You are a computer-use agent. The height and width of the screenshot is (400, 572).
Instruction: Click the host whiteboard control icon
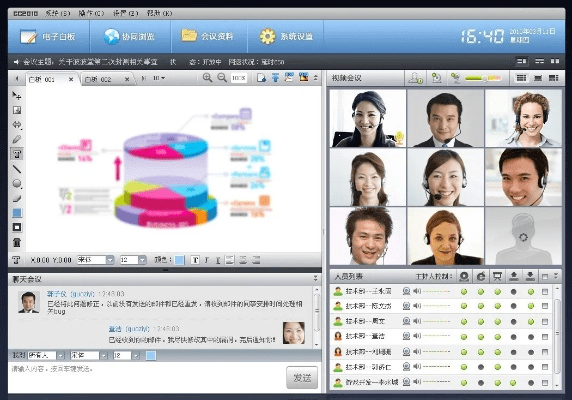coord(497,276)
